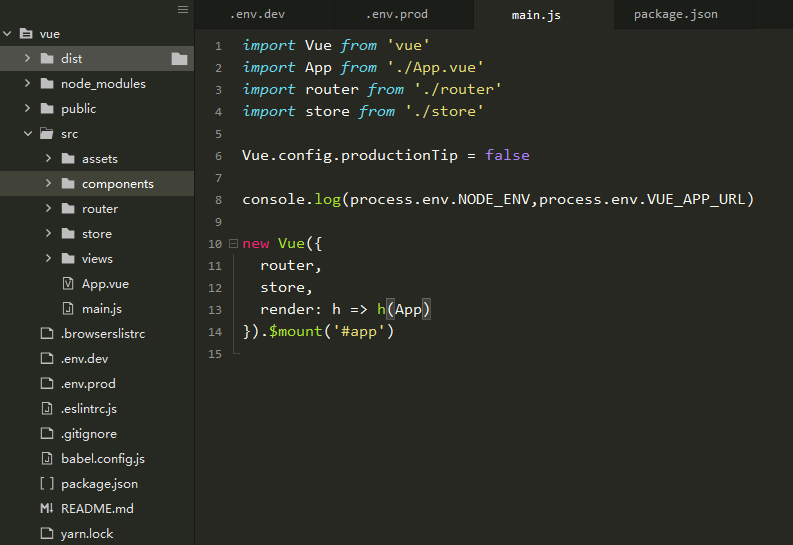Image resolution: width=793 pixels, height=545 pixels.
Task: Expand the dist folder chevron
Action: point(27,59)
